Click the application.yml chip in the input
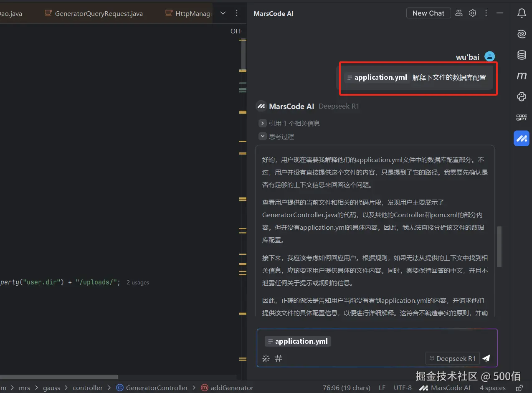Viewport: 532px width, 393px height. [297, 341]
